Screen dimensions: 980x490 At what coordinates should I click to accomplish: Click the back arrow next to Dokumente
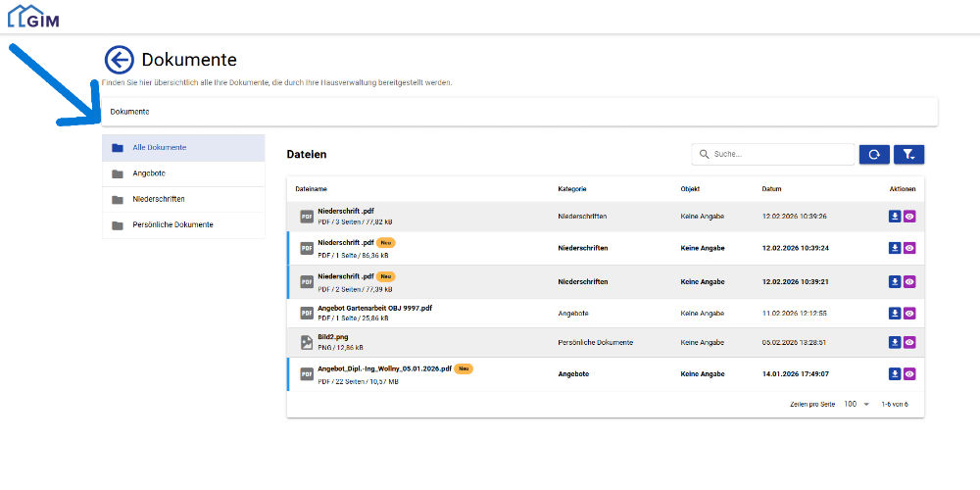pyautogui.click(x=119, y=60)
